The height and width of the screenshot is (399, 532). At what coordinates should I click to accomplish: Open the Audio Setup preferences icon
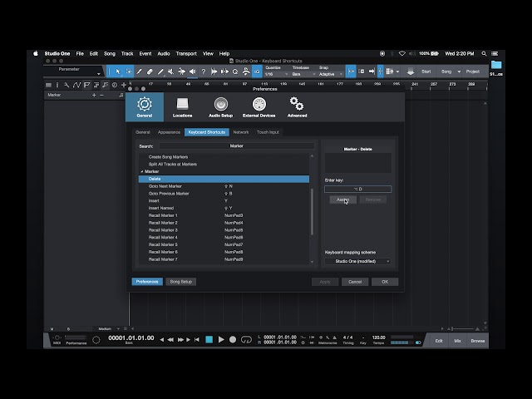(x=220, y=107)
